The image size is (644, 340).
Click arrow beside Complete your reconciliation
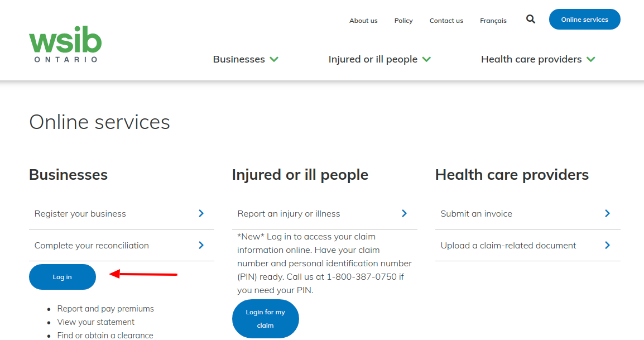pos(201,245)
